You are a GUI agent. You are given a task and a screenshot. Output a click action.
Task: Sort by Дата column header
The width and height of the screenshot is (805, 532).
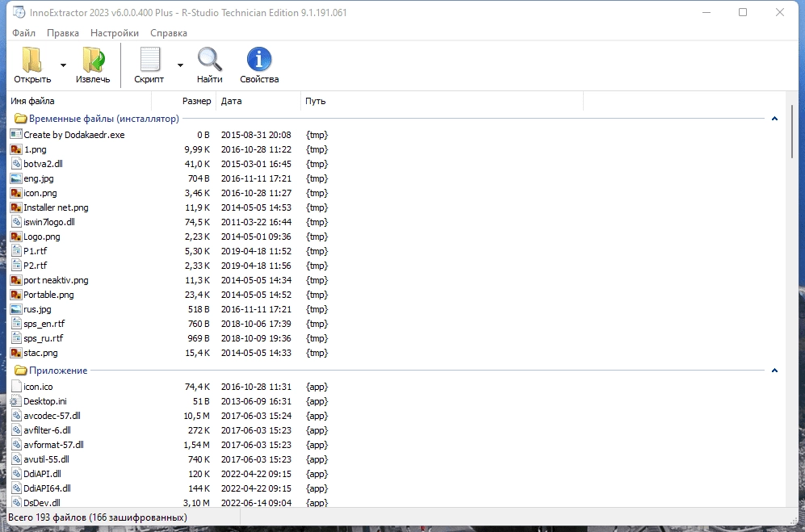(258, 101)
